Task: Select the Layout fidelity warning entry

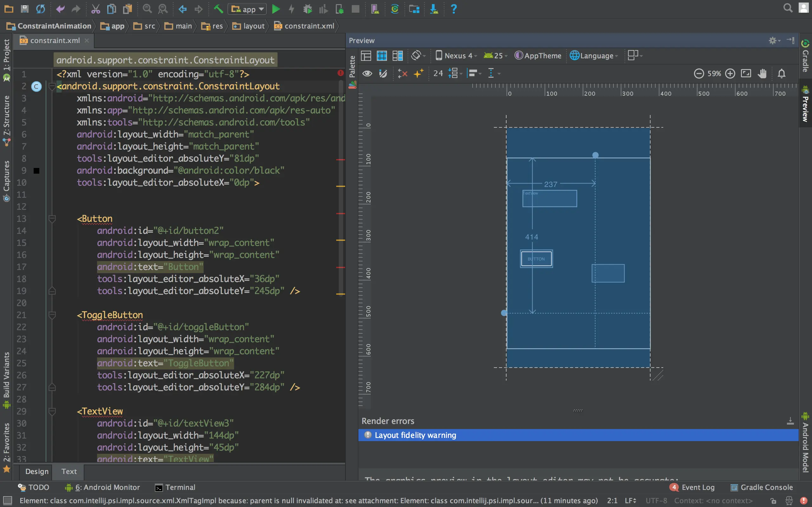Action: (415, 435)
